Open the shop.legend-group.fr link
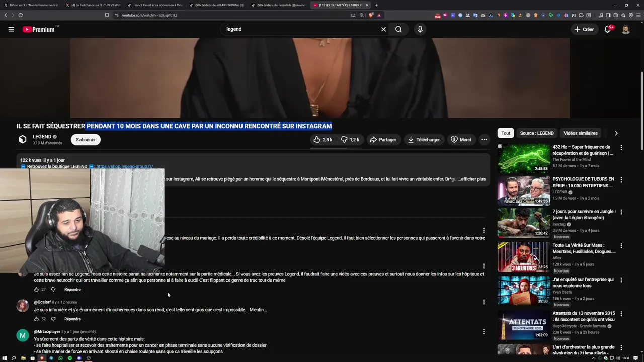The width and height of the screenshot is (644, 362). point(124,166)
